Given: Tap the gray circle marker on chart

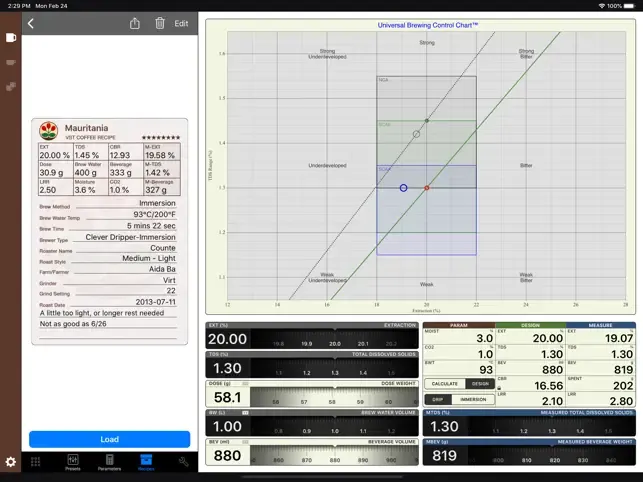Looking at the screenshot, I should pos(416,134).
